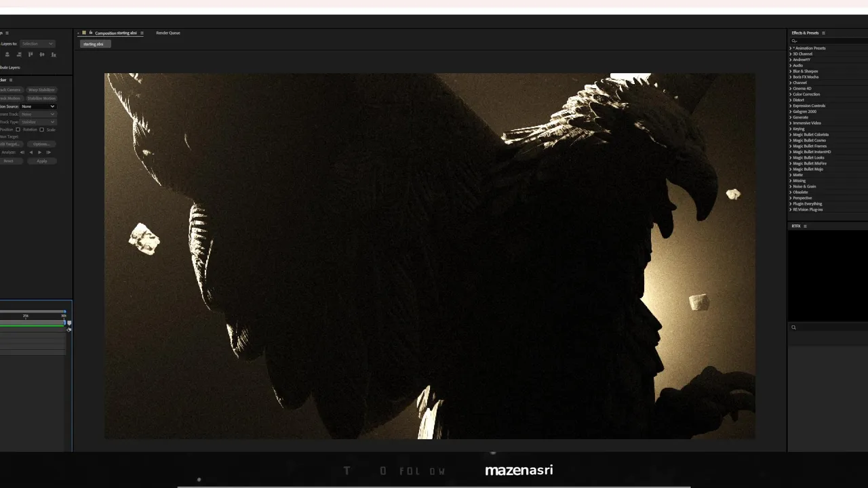Select the Plugin Everything row

tap(827, 203)
